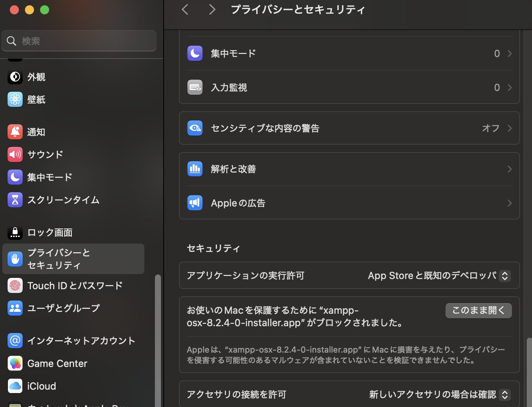Click インターネットアカウント label in sidebar
The image size is (532, 407).
tap(81, 341)
